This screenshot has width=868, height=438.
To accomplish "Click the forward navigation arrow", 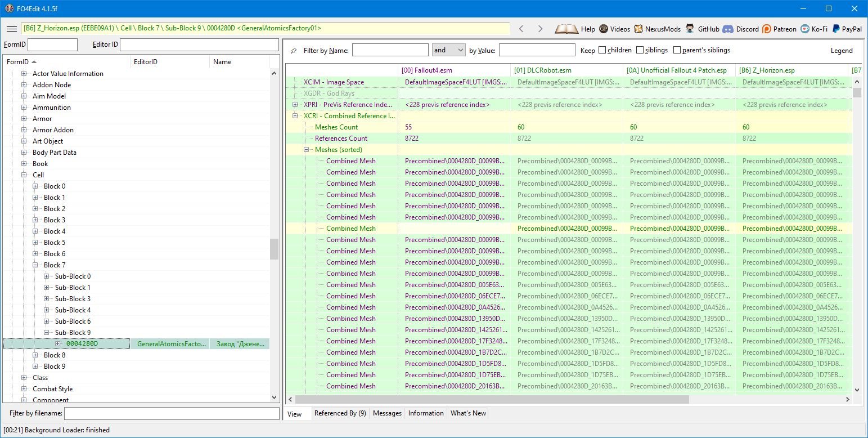I will pyautogui.click(x=540, y=29).
